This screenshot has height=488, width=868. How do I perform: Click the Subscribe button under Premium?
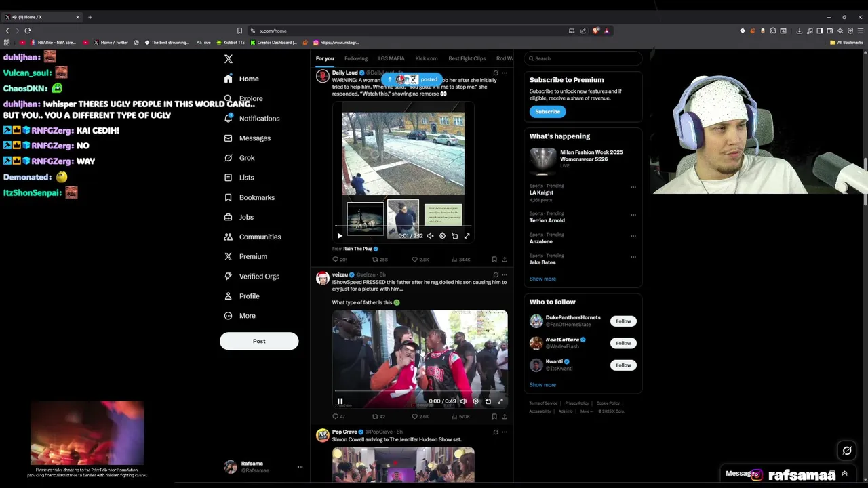pyautogui.click(x=547, y=111)
